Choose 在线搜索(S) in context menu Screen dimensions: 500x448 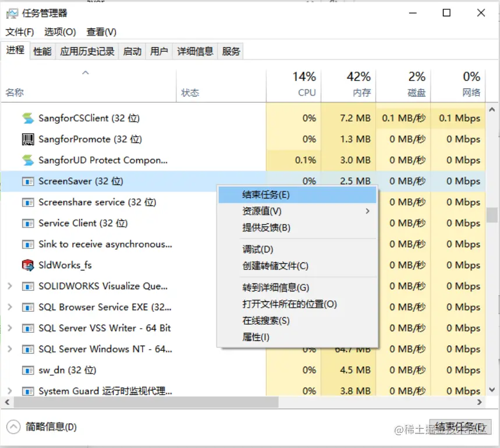[297, 321]
